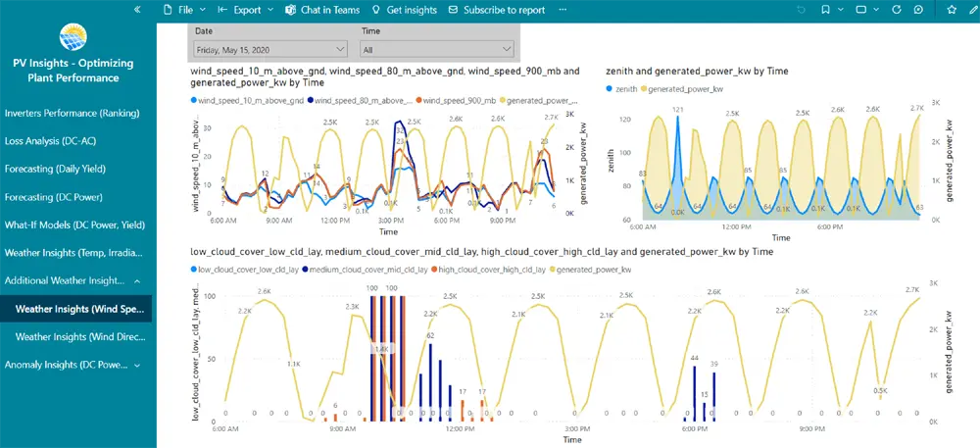This screenshot has width=980, height=448.
Task: Collapse the navigation pane with double chevron
Action: [x=137, y=10]
